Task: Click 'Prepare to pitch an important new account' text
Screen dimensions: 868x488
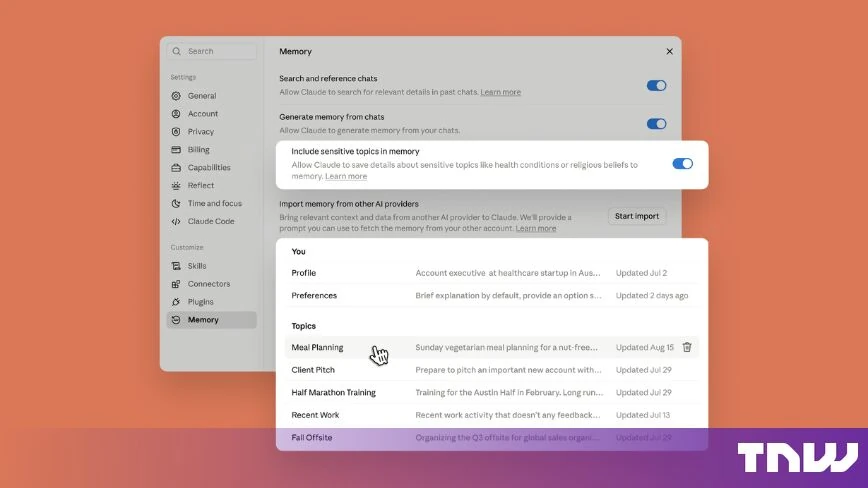Action: pyautogui.click(x=508, y=370)
